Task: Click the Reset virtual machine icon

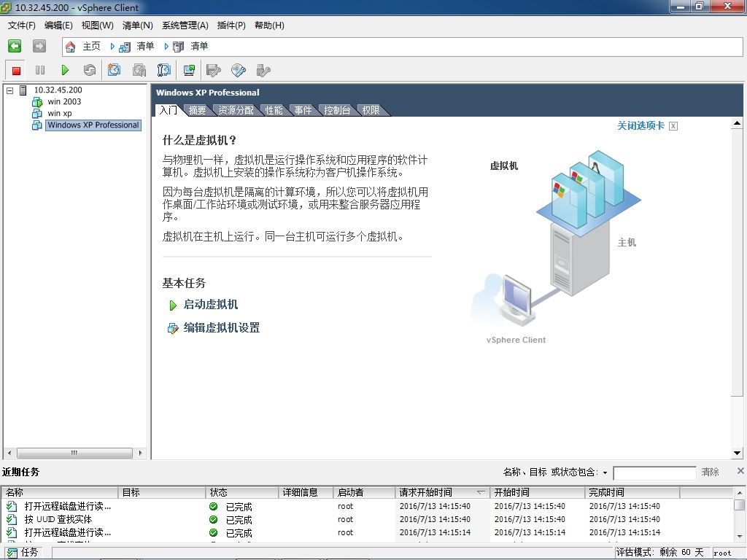Action: click(x=90, y=71)
